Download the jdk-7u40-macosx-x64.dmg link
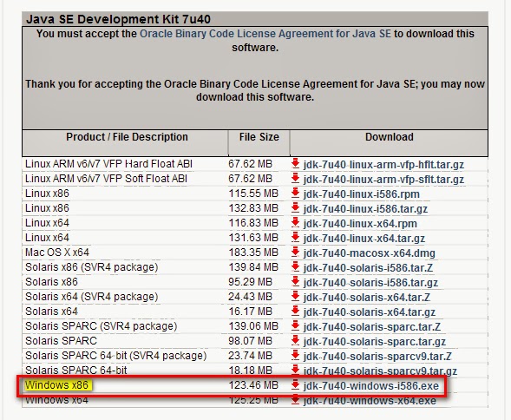Screen dimensions: 511x420 [370, 253]
